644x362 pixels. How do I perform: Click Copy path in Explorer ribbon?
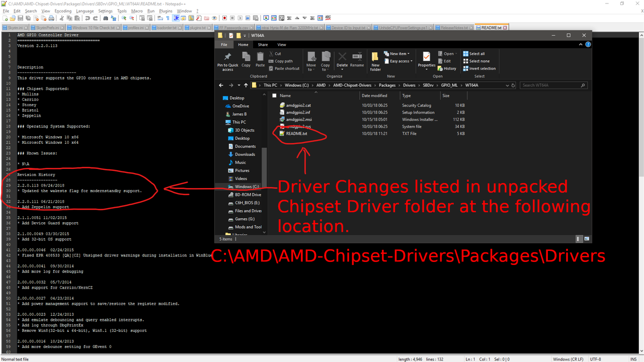(x=281, y=61)
